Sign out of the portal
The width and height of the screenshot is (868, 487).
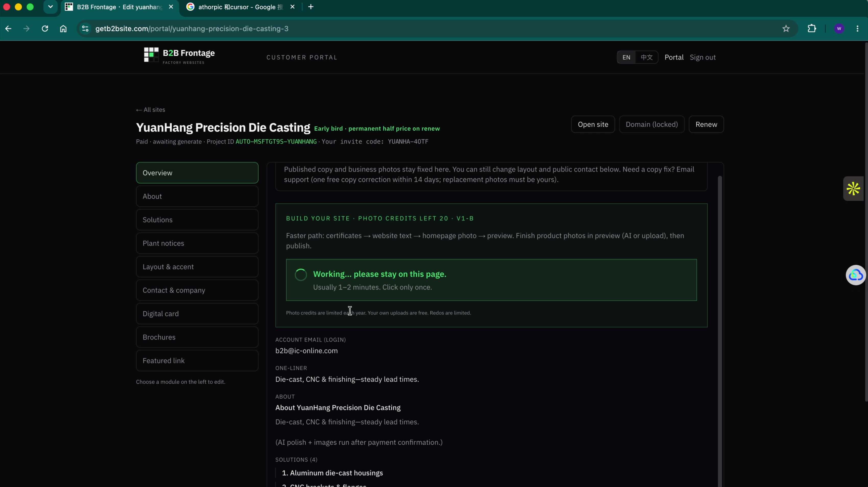point(703,57)
